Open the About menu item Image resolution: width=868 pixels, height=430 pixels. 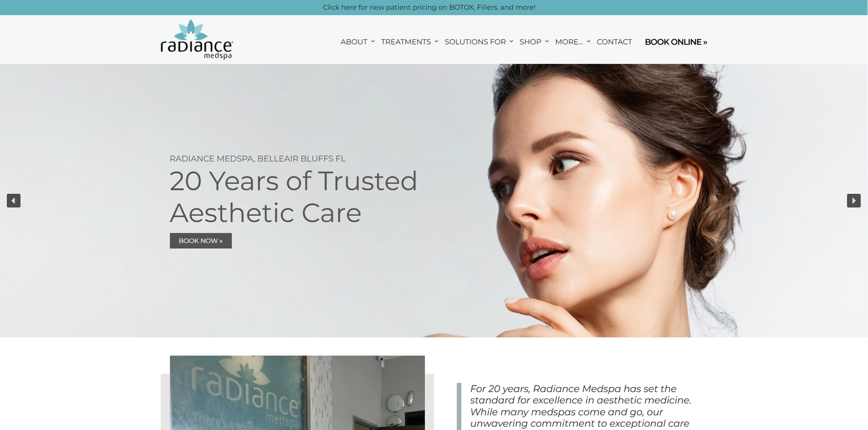click(354, 42)
